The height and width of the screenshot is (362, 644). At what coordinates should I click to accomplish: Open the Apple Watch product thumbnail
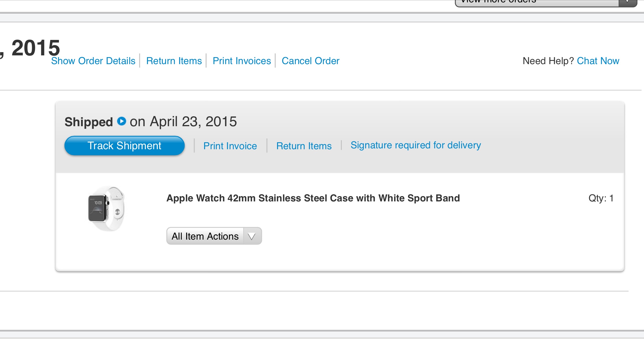(106, 209)
